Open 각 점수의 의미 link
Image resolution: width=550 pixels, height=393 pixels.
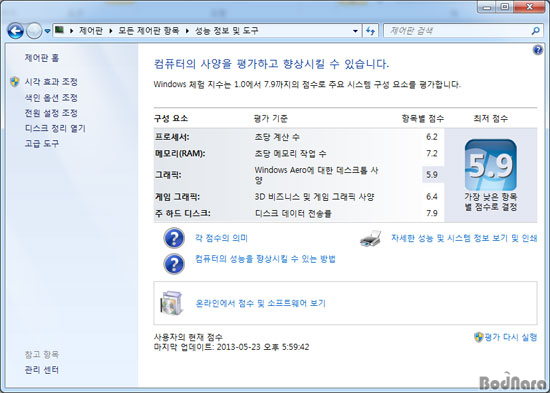221,238
